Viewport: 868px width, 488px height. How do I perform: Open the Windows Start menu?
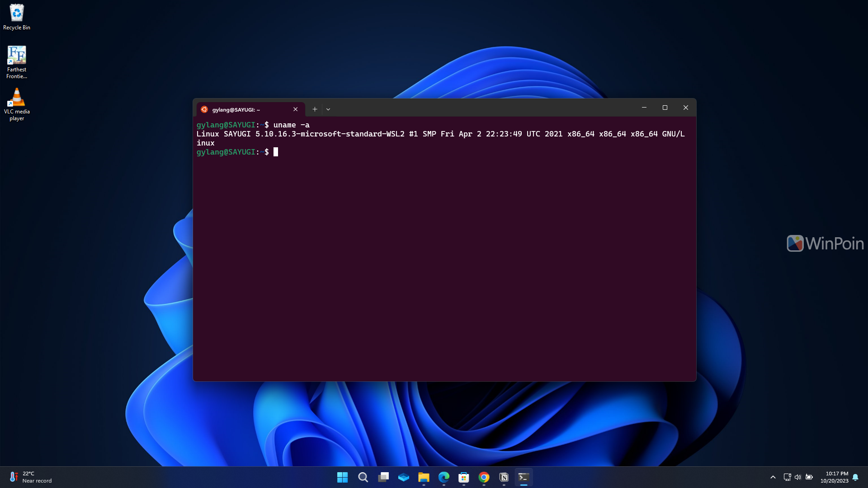[x=343, y=477]
